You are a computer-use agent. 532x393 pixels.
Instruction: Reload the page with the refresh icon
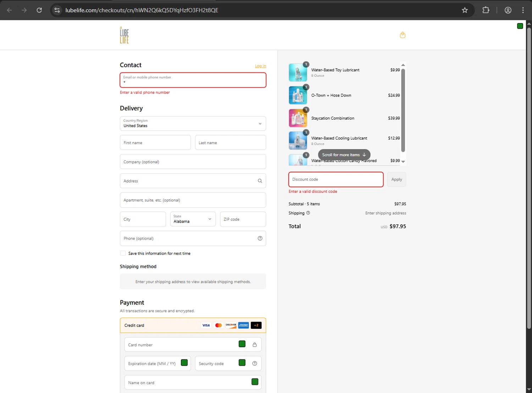point(39,10)
